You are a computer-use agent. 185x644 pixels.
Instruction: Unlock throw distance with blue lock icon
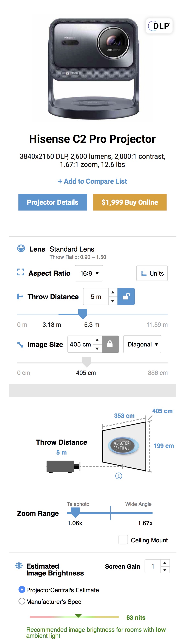click(x=126, y=296)
